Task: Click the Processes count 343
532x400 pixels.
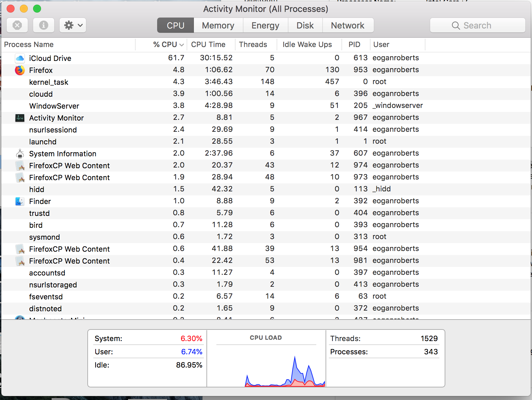Action: point(431,352)
